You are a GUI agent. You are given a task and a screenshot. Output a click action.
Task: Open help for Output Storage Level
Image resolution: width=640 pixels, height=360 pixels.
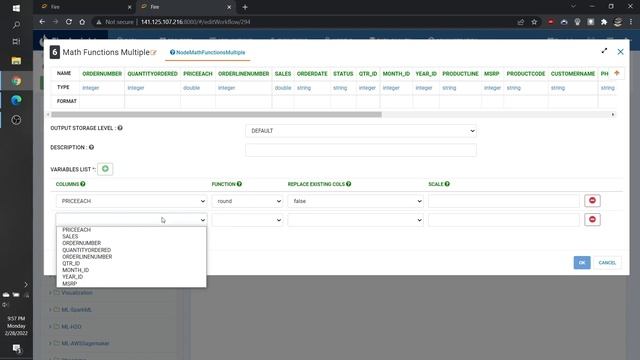coord(120,128)
